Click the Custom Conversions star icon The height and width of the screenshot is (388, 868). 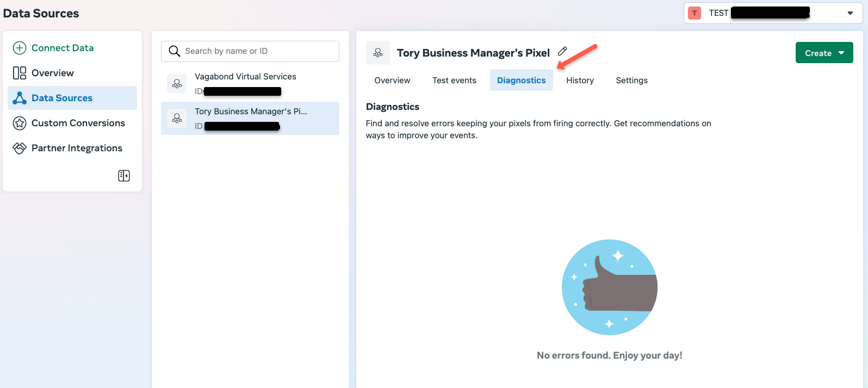pyautogui.click(x=20, y=123)
